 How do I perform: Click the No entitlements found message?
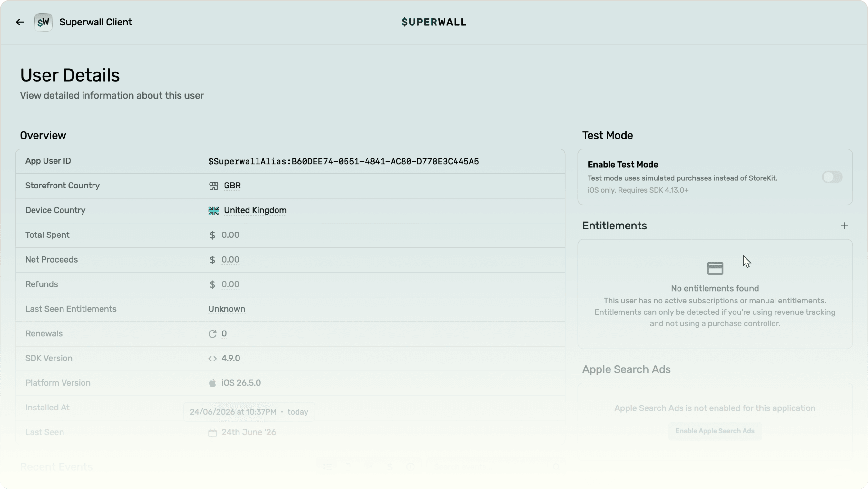[x=715, y=289]
